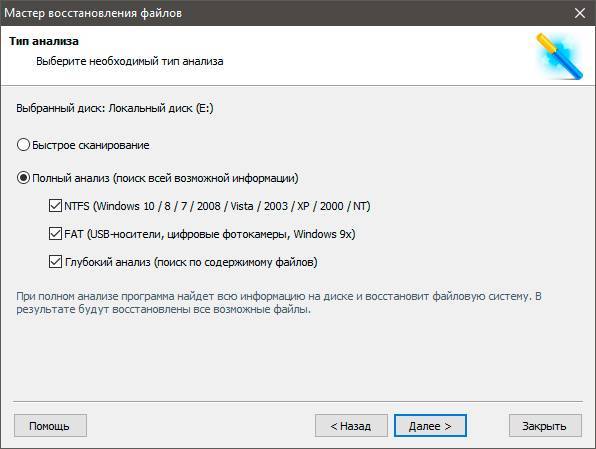Click the Выбранный диск: Локальный диск (E:) text

115,108
